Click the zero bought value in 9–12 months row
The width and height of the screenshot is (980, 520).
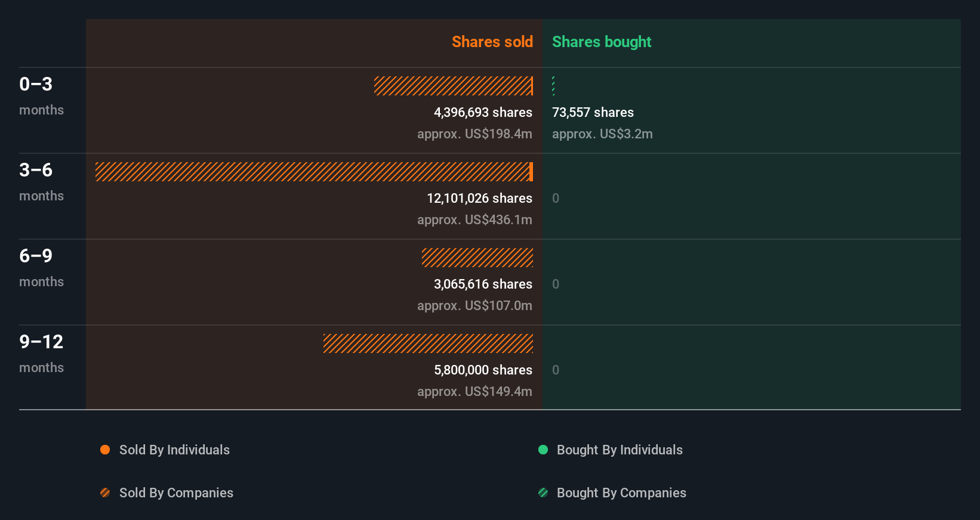556,370
